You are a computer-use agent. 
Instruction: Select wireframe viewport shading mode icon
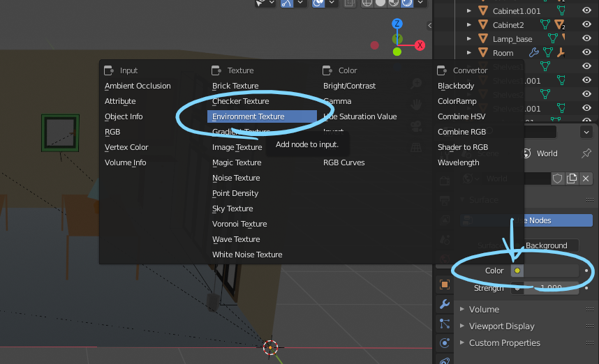(x=367, y=3)
